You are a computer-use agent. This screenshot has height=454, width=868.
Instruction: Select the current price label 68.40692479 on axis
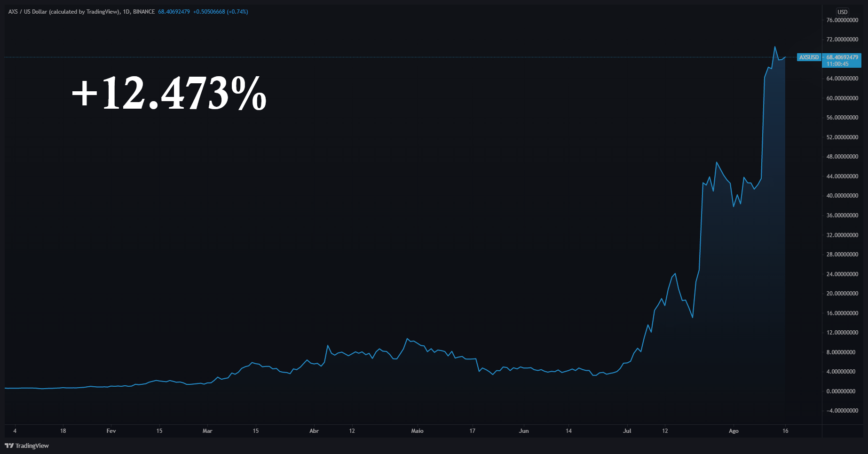tap(842, 57)
